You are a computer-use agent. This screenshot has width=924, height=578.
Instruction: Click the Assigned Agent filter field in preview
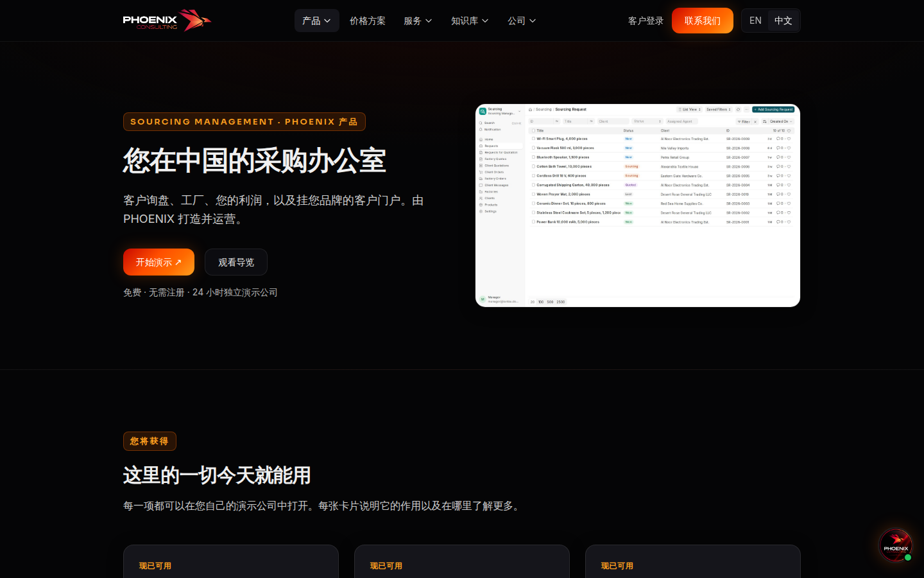point(681,121)
